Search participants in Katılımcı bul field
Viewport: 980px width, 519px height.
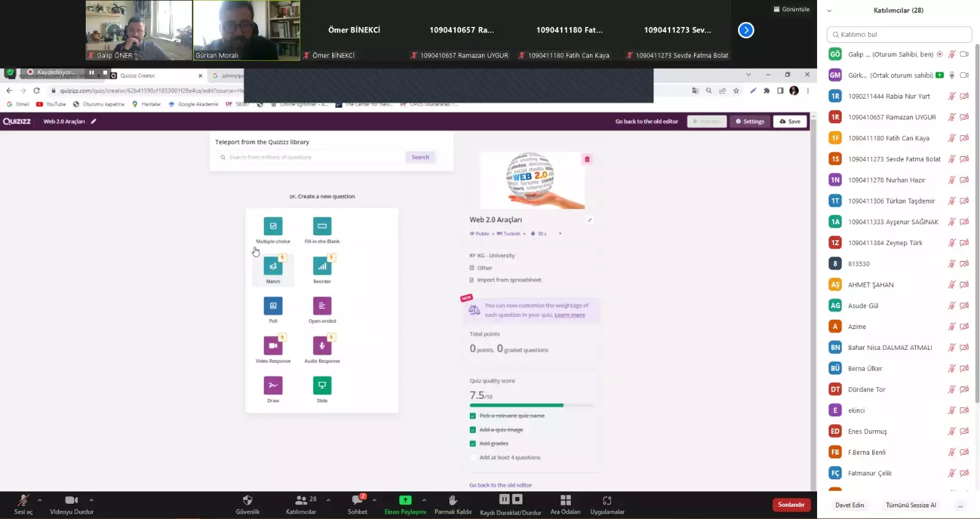899,34
